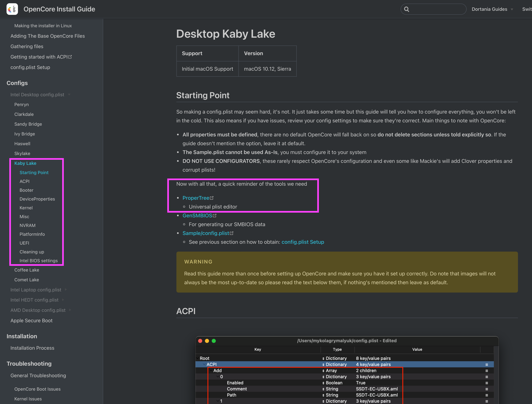Open the Coffee Lake sidebar page
Screen dimensions: 532x404
click(x=27, y=270)
